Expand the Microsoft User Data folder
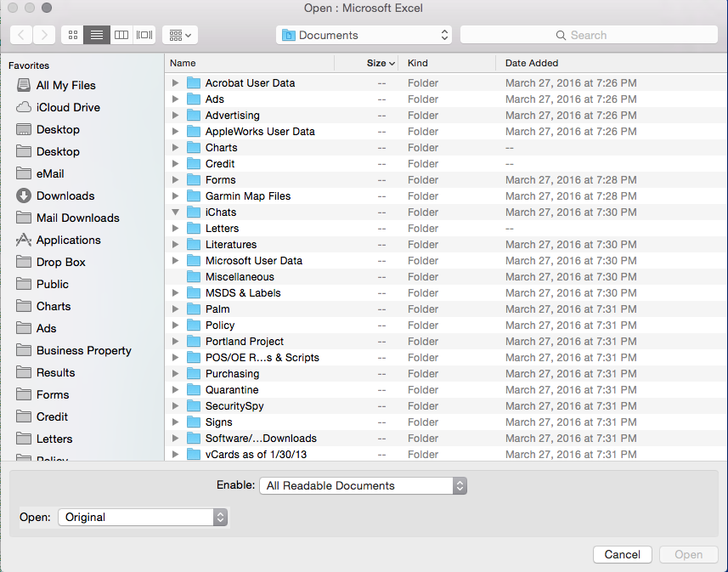Viewport: 728px width, 572px height. (x=175, y=261)
